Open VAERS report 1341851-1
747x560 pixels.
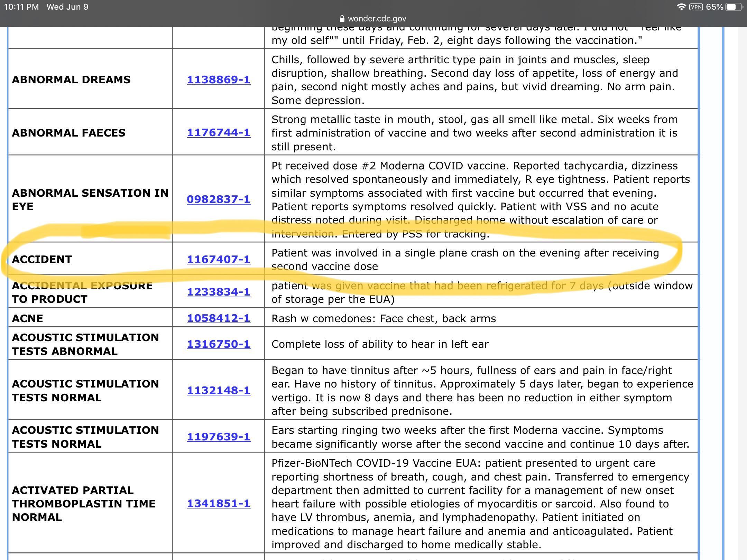219,503
